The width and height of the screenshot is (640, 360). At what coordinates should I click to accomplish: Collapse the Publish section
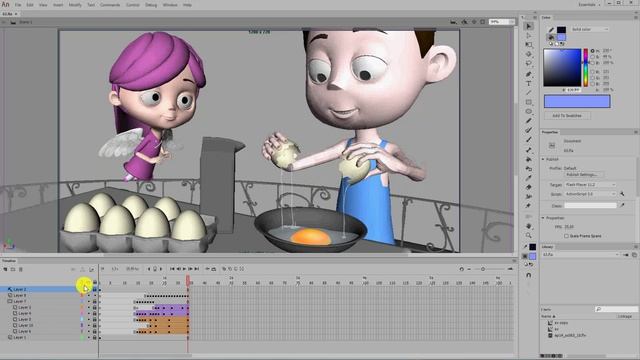pyautogui.click(x=543, y=159)
